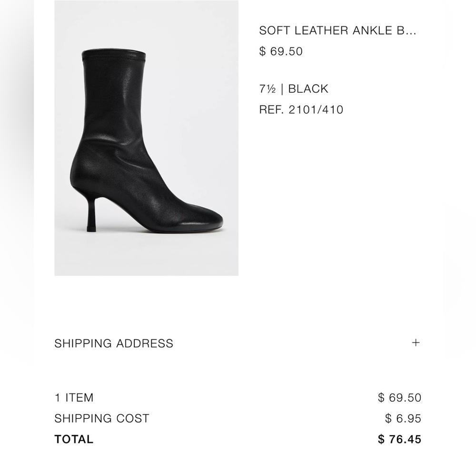Click the TOTAL row in the summary
Screen dimensions: 476x476
click(x=74, y=439)
